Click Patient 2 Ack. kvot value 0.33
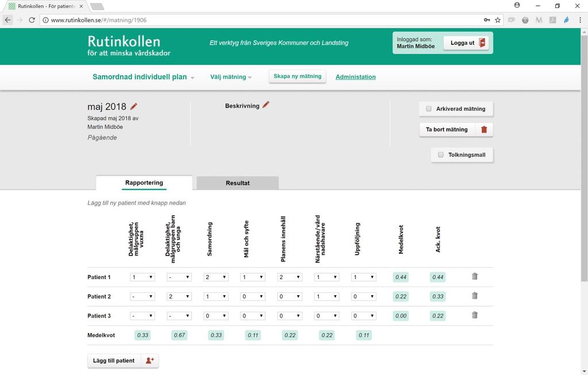 [438, 296]
